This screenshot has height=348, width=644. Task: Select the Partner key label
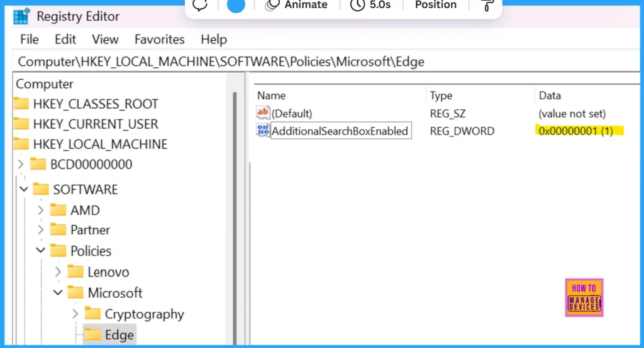click(90, 230)
